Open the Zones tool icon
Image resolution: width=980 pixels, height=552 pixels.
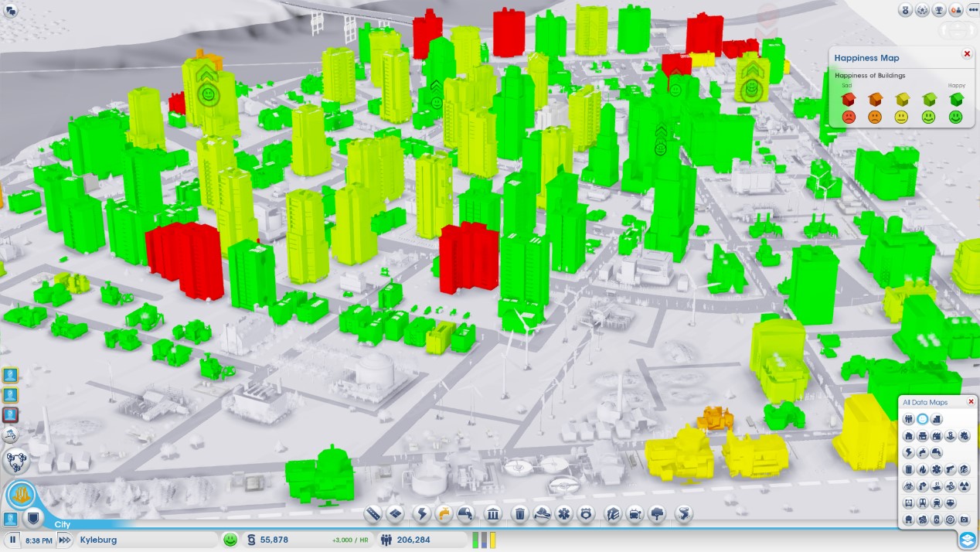(396, 513)
